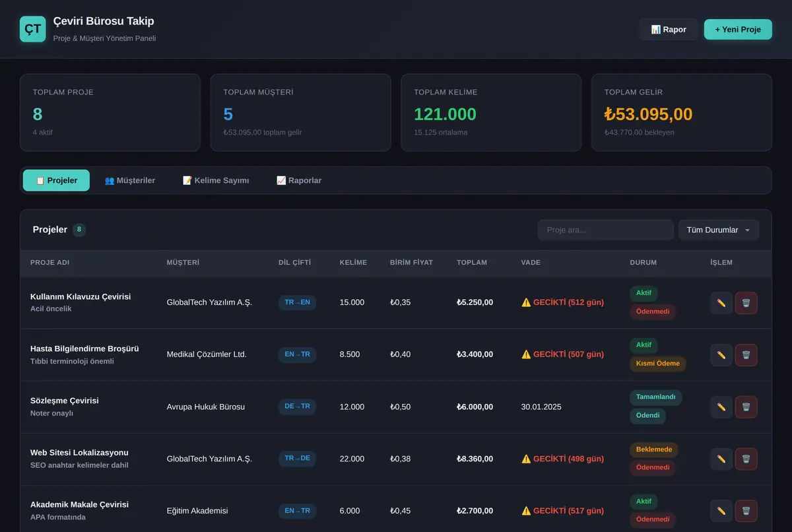This screenshot has width=792, height=532.
Task: Delete the Web Sitesi Lokalizasyonu project
Action: click(x=746, y=459)
